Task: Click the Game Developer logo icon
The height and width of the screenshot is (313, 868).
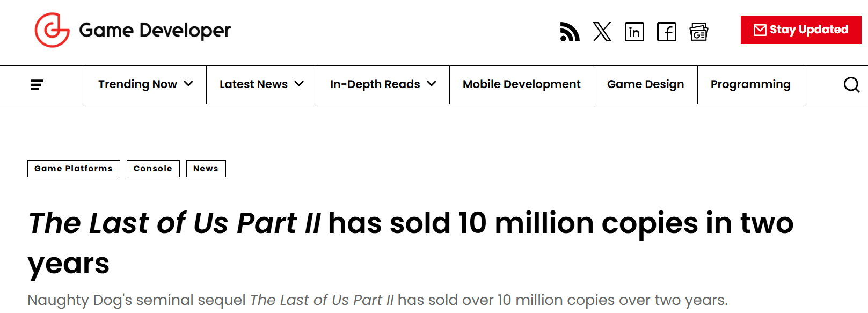Action: 52,30
